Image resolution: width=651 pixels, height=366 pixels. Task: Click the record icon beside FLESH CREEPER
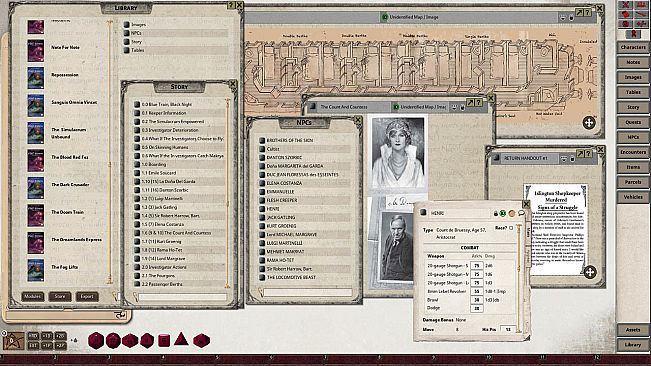[262, 200]
